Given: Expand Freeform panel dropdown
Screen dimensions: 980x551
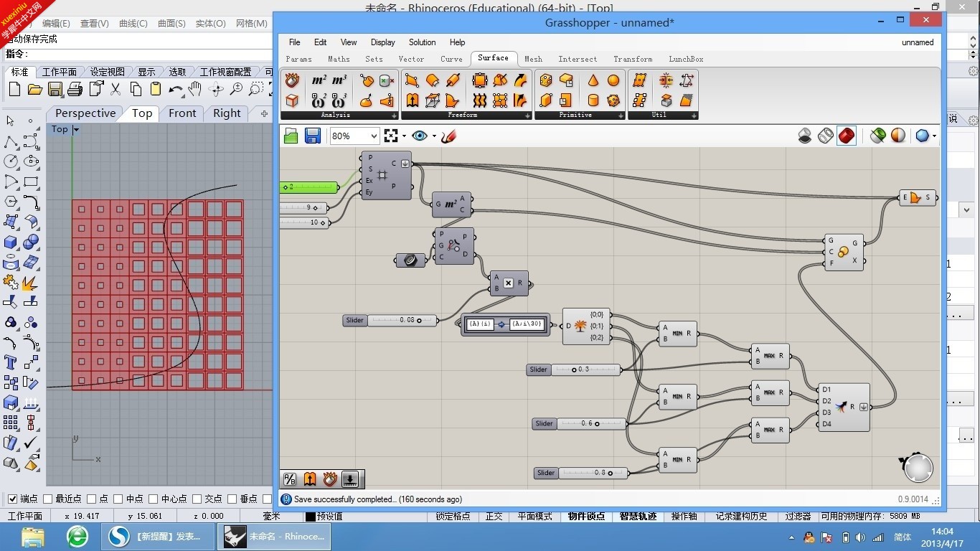Looking at the screenshot, I should [528, 116].
